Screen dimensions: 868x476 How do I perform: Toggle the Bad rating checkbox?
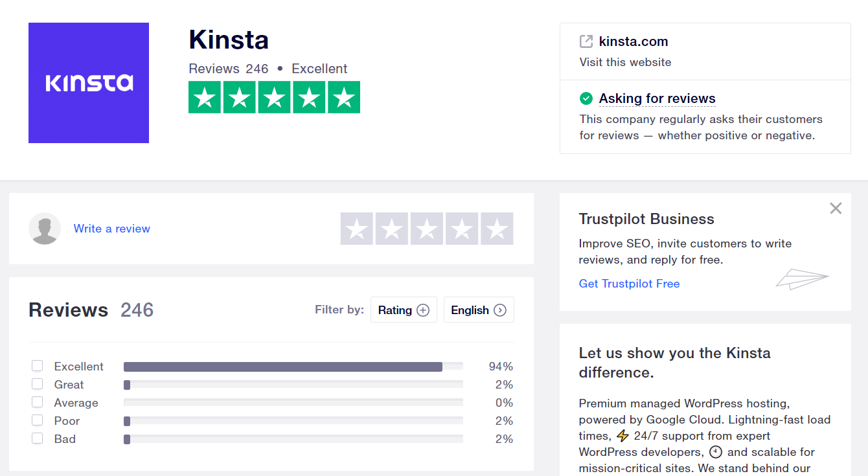(38, 438)
